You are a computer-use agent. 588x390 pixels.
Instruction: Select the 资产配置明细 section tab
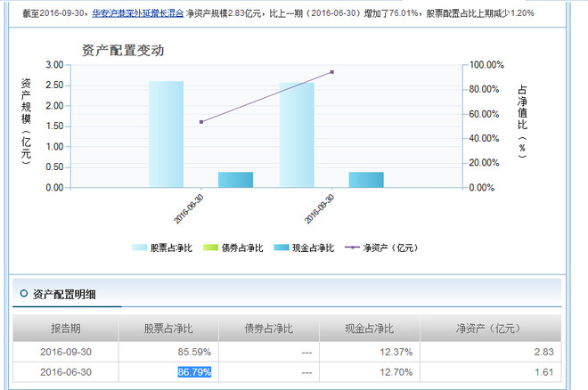coord(64,295)
